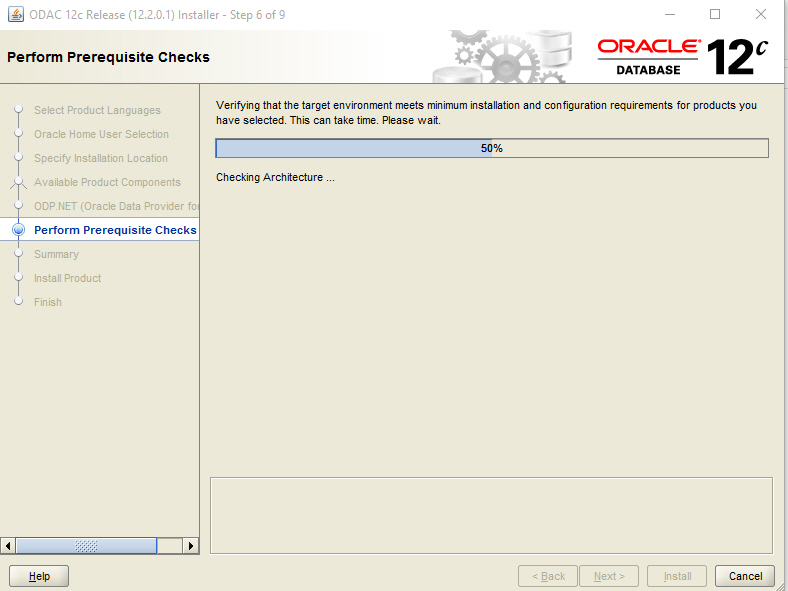This screenshot has height=591, width=788.
Task: Click the sidebar horizontal scrollbar thumb
Action: (86, 546)
